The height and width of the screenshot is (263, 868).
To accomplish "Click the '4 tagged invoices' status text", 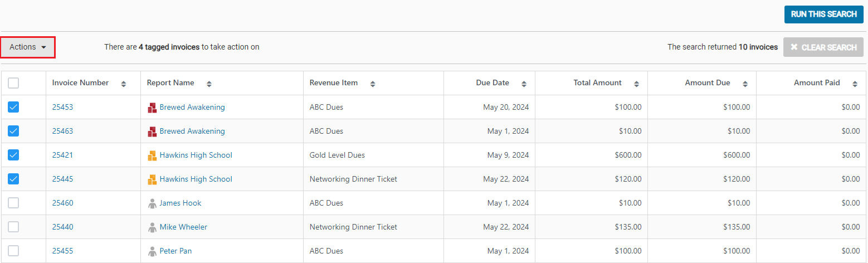I will click(169, 47).
